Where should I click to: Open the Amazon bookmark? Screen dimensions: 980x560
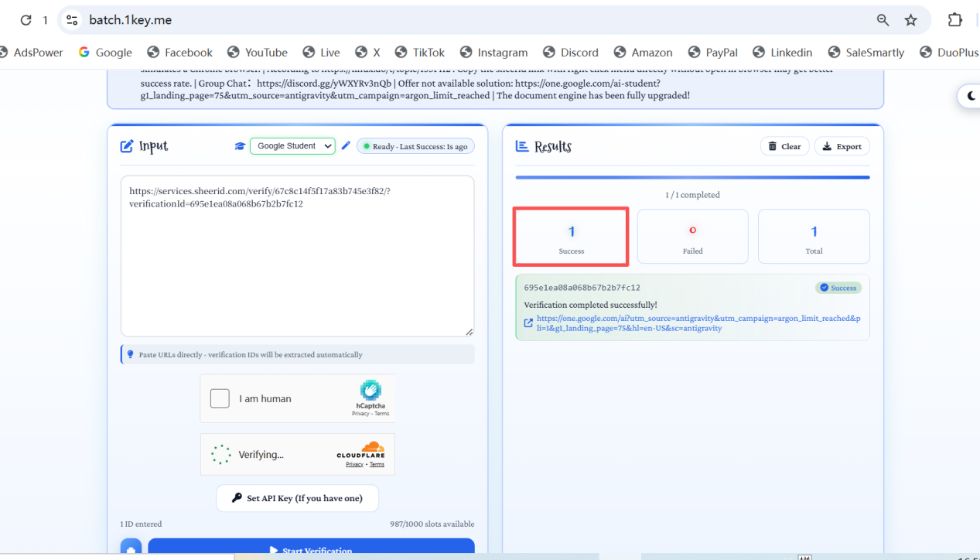click(x=644, y=53)
